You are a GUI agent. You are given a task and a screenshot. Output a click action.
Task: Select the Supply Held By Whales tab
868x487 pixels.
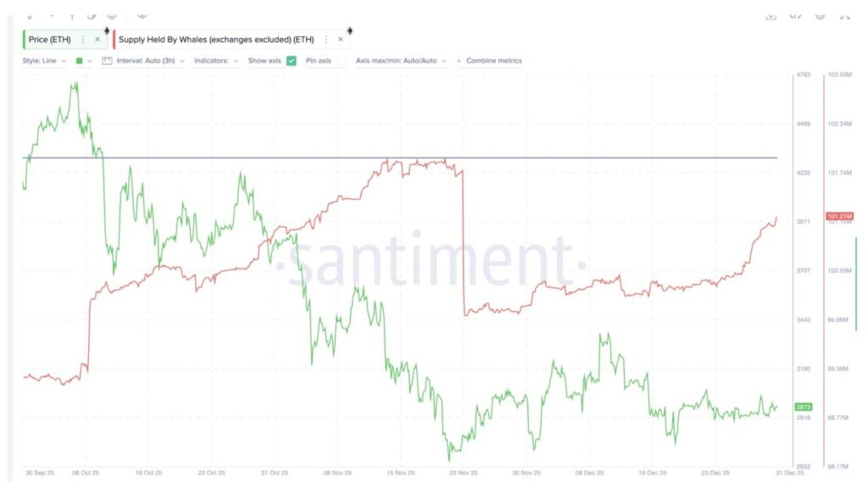pyautogui.click(x=215, y=40)
